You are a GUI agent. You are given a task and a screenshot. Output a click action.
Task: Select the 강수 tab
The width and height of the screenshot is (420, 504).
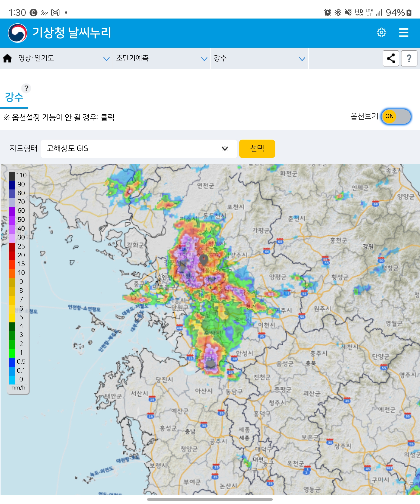point(14,97)
